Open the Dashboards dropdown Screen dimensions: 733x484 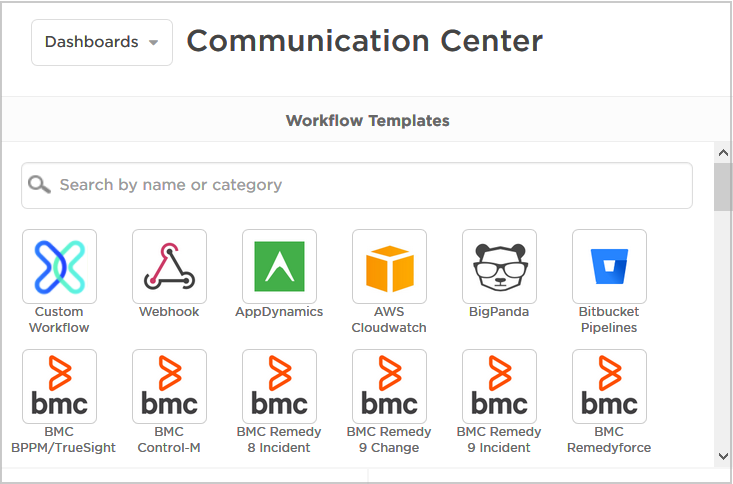click(x=102, y=43)
